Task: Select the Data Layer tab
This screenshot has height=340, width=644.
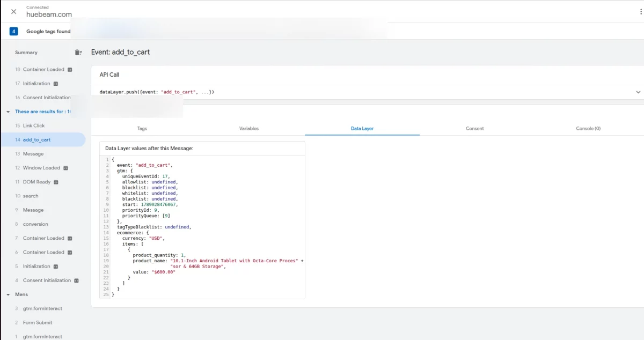Action: pyautogui.click(x=362, y=129)
